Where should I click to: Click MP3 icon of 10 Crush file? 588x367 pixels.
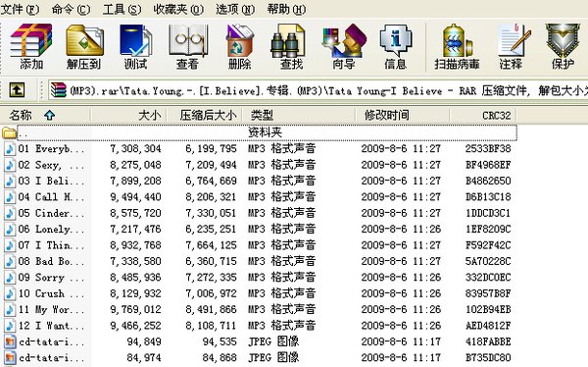click(10, 293)
